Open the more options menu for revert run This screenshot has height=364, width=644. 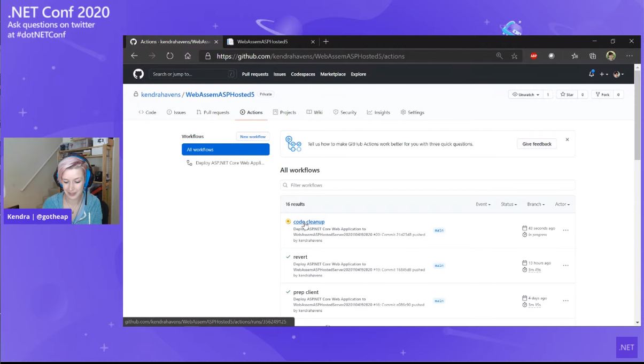565,266
